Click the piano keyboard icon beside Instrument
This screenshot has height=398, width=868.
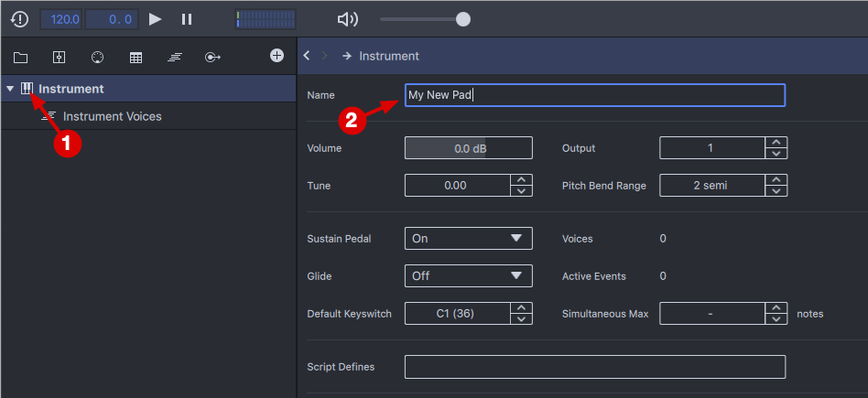[x=27, y=88]
